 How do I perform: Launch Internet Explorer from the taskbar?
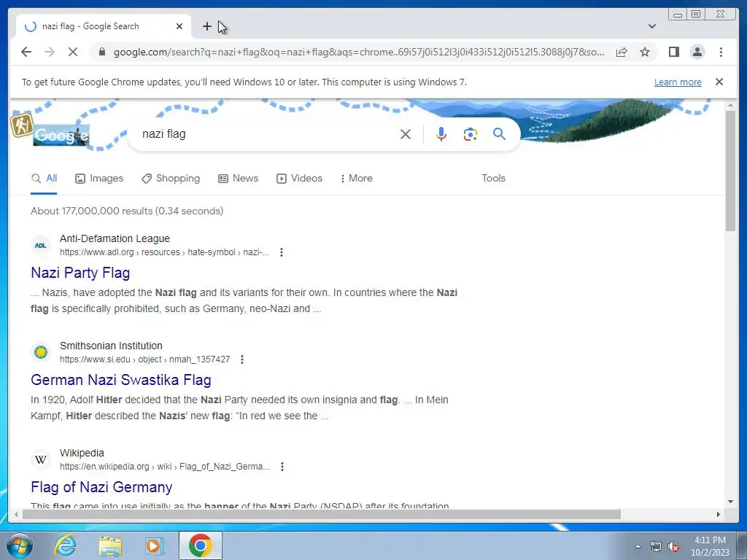click(x=65, y=545)
